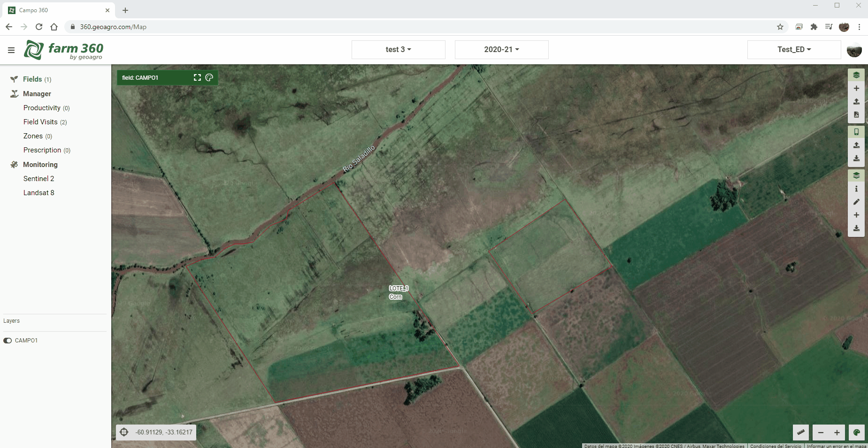Click the field: CAMPO1 label
The width and height of the screenshot is (868, 448).
point(140,78)
